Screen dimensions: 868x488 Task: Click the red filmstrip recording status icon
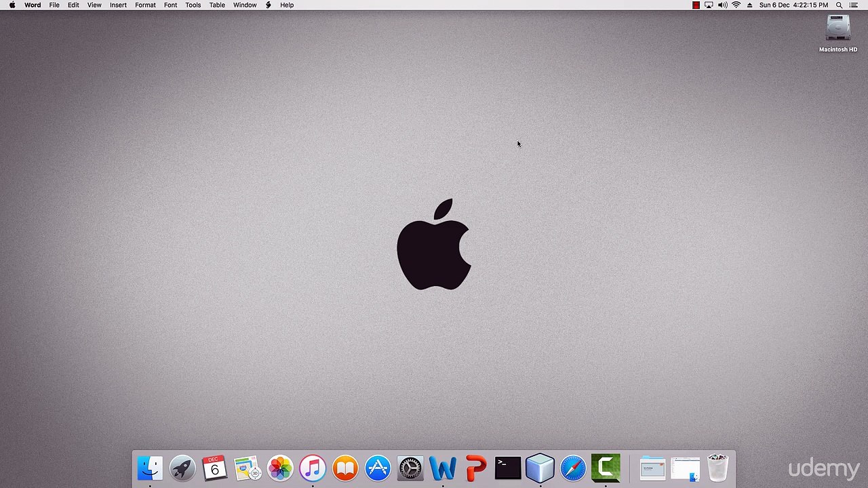click(x=696, y=5)
